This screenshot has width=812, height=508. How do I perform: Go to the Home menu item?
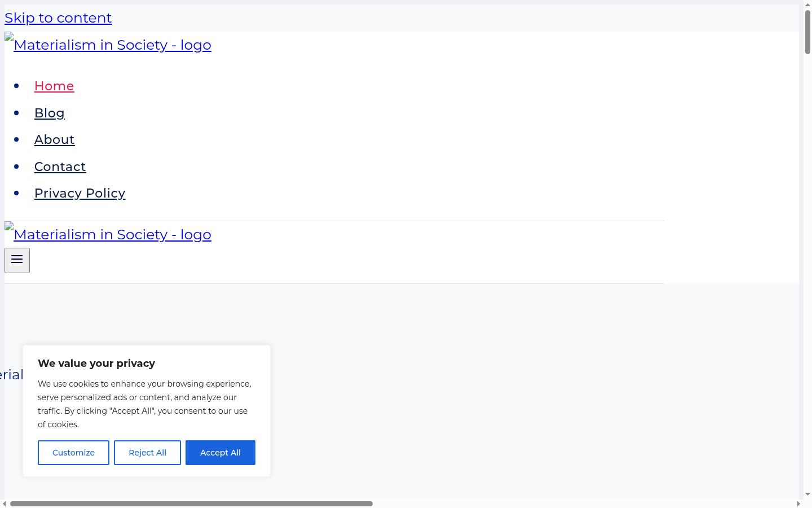(x=54, y=86)
